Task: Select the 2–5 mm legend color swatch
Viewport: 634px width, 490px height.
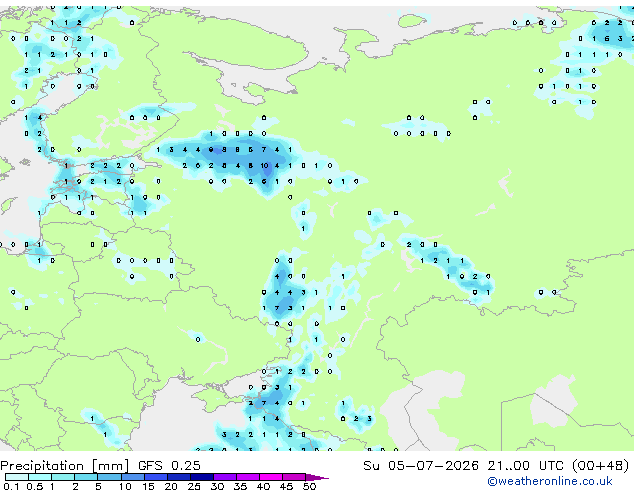Action: [86, 477]
